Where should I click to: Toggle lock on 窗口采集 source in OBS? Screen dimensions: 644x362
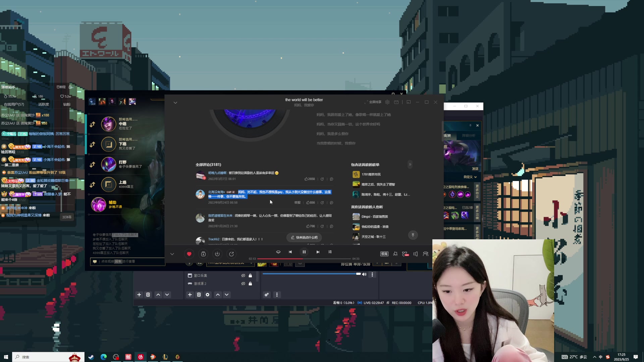click(x=250, y=276)
